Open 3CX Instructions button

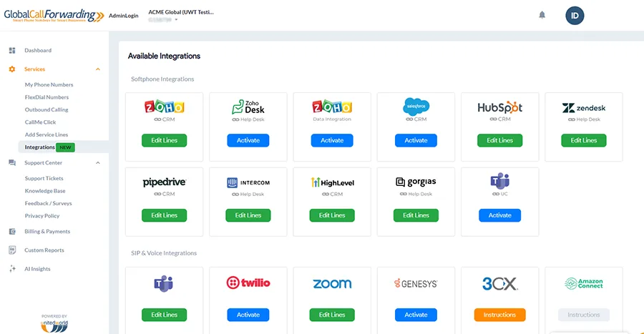(499, 315)
